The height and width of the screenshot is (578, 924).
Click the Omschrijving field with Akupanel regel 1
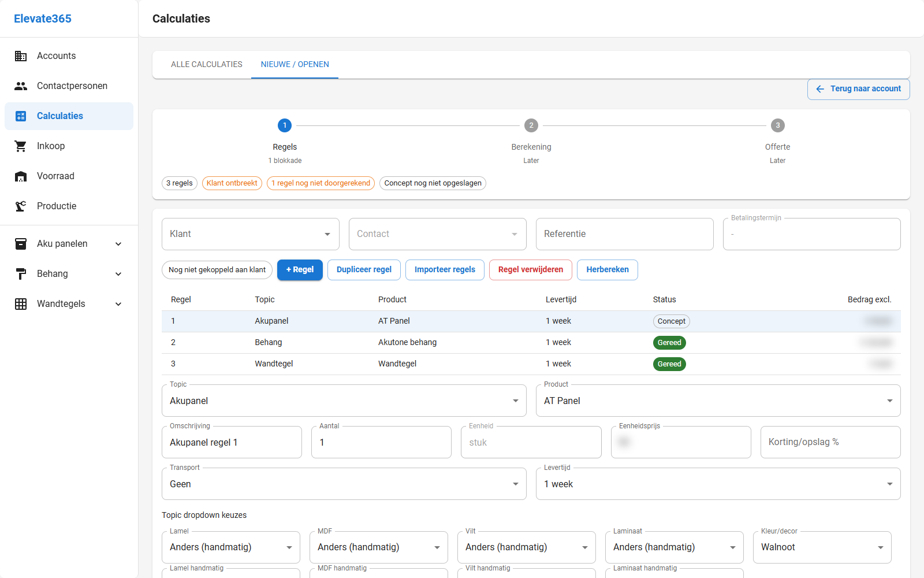(232, 442)
